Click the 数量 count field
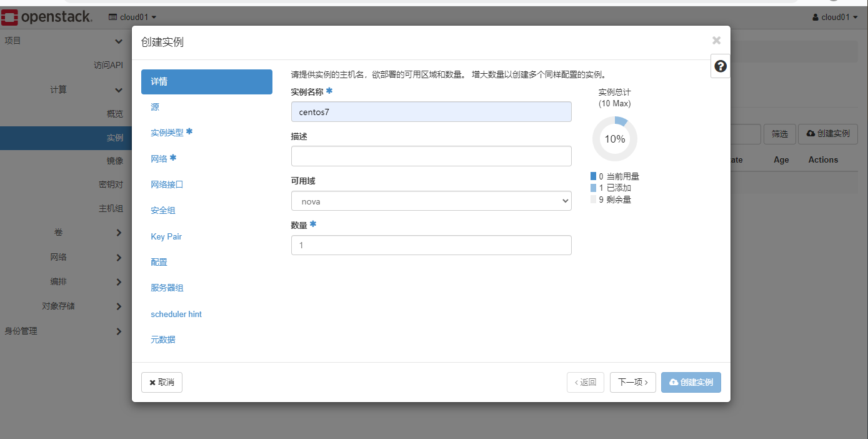 (x=431, y=246)
